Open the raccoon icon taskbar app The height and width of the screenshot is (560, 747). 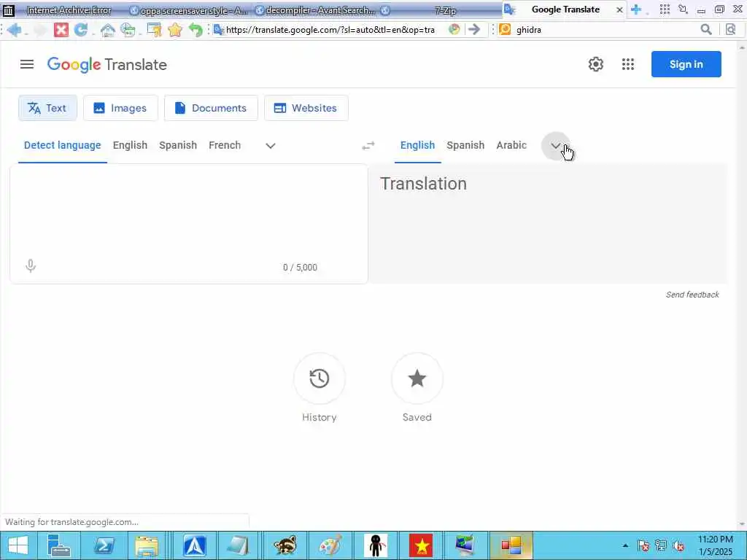tap(285, 545)
